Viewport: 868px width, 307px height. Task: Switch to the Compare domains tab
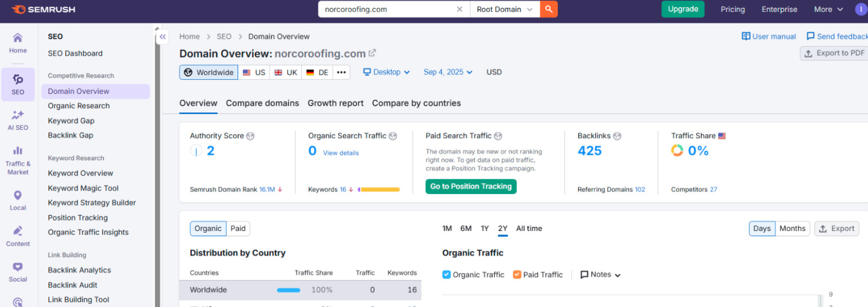pyautogui.click(x=263, y=103)
